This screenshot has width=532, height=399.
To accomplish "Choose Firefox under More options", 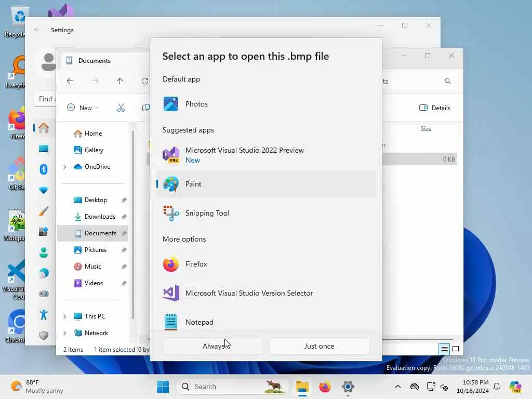I will pos(267,264).
